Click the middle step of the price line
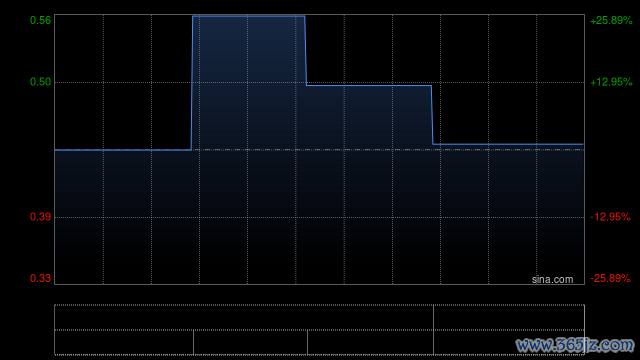 click(369, 85)
